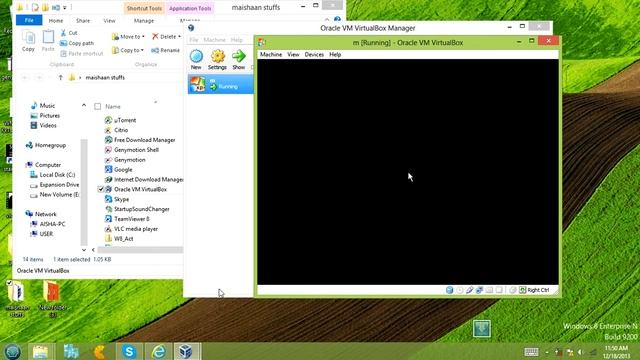Click Up arrow in Explorer navigation bar

point(60,78)
